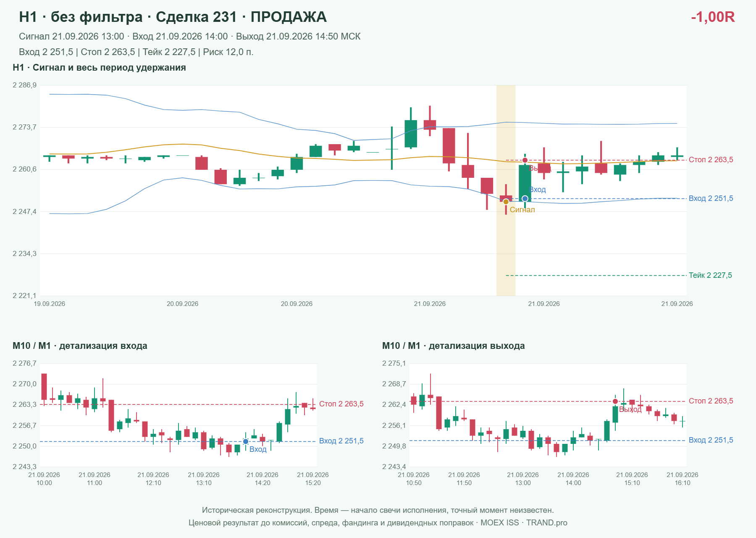Click the 16:10 time label on exit chart

point(682,483)
